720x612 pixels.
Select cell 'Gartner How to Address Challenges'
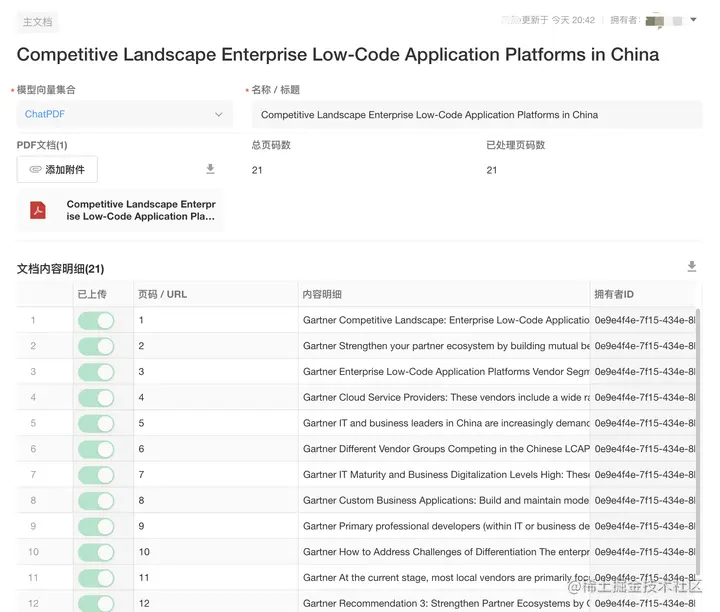[444, 551]
